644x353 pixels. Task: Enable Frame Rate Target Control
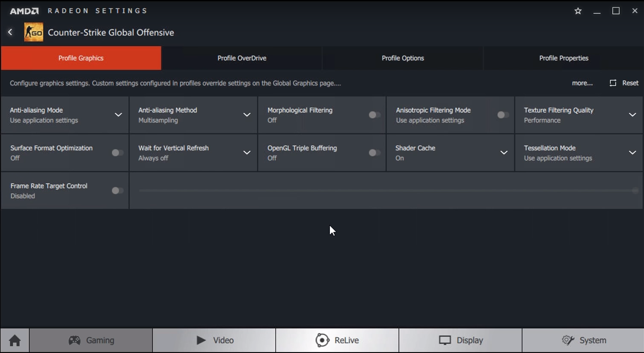pyautogui.click(x=117, y=191)
